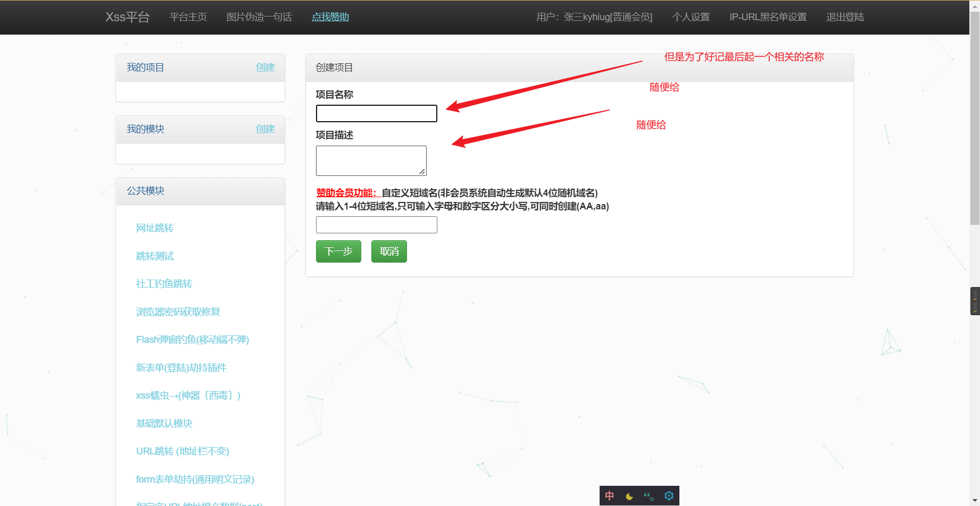Click 创建 next to 我的模块
Screen dimensions: 980x506
(x=265, y=129)
